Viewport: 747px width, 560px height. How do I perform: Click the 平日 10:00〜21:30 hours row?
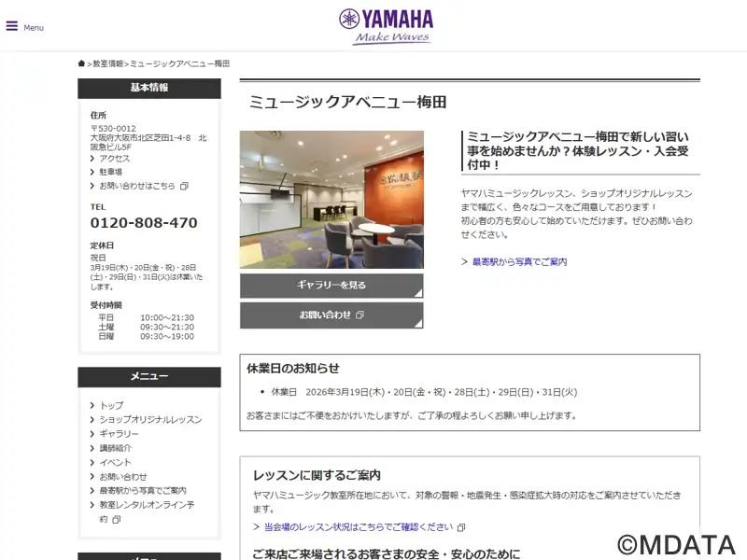pos(147,317)
